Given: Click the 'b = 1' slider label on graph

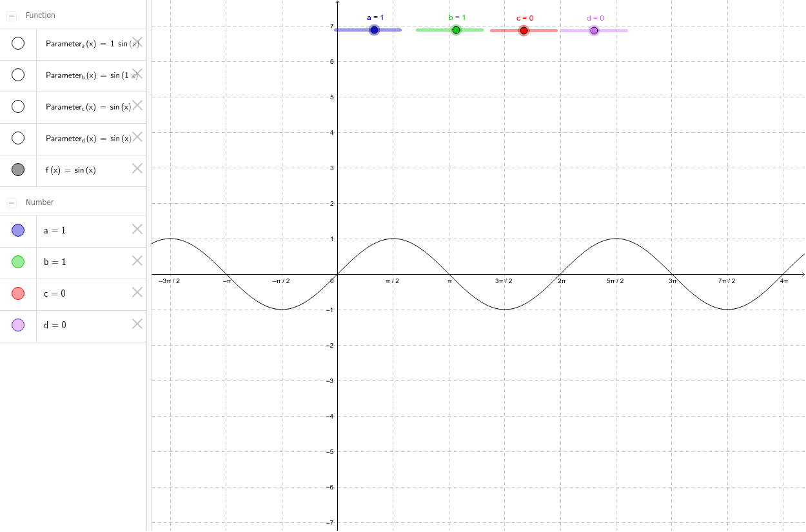Looking at the screenshot, I should tap(457, 17).
